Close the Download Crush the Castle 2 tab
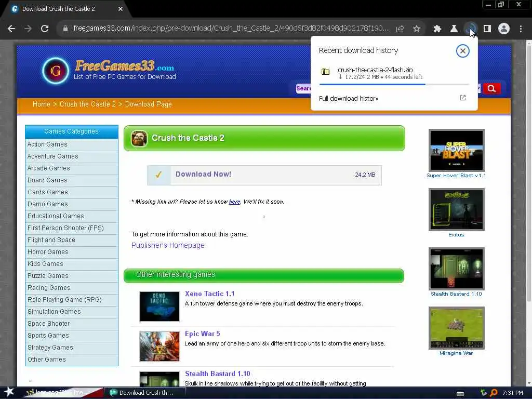Screen dimensions: 532x399 pos(121,9)
